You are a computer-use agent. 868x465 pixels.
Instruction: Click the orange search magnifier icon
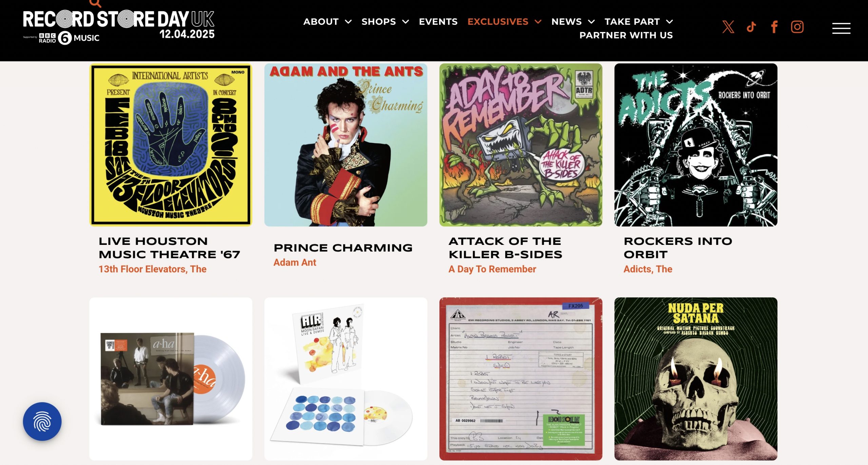coord(95,3)
